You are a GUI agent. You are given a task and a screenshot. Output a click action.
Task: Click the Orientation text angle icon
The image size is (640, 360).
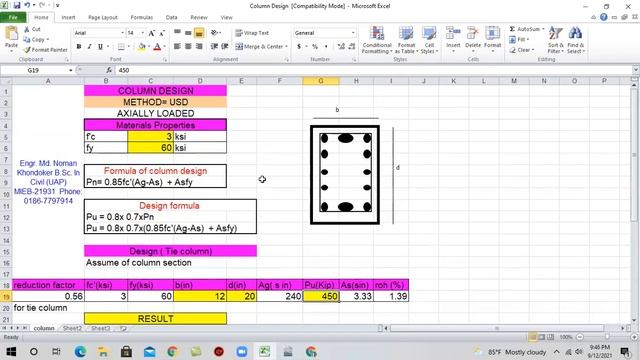pyautogui.click(x=214, y=33)
